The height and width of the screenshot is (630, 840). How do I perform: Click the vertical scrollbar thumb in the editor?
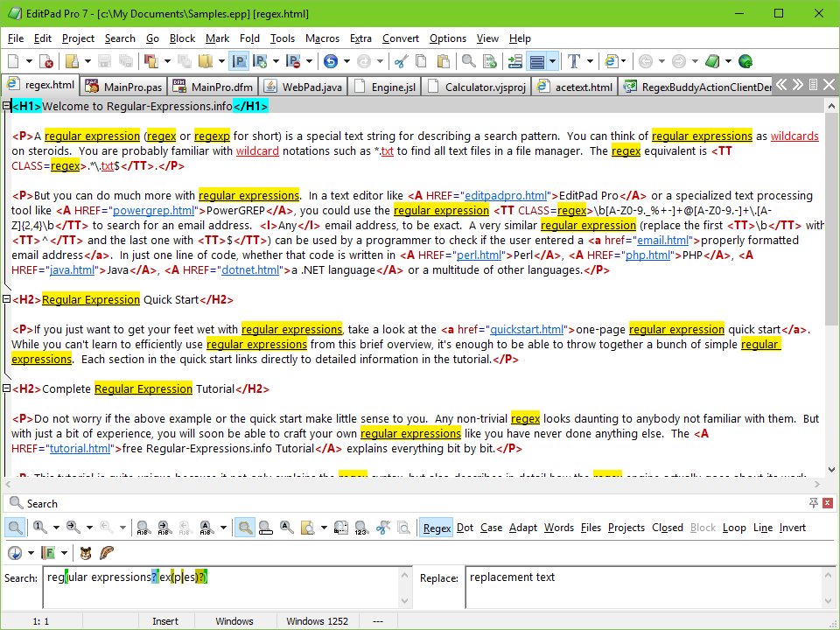[x=831, y=220]
